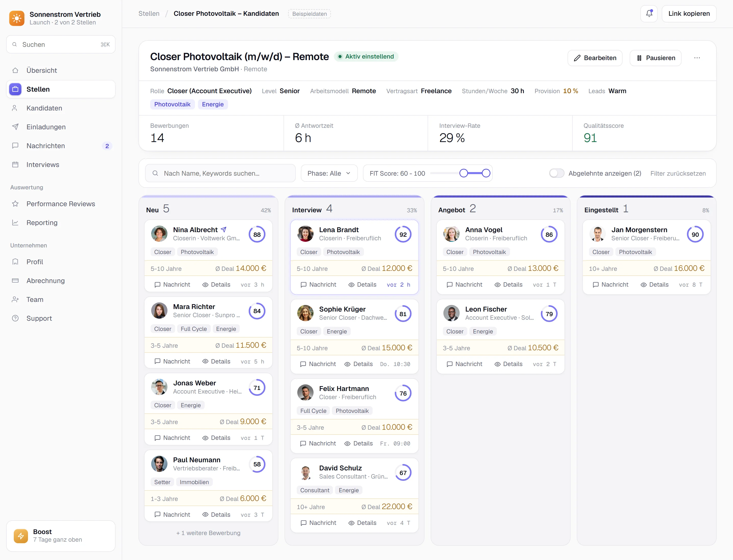Click the Einladungen send icon

click(15, 127)
